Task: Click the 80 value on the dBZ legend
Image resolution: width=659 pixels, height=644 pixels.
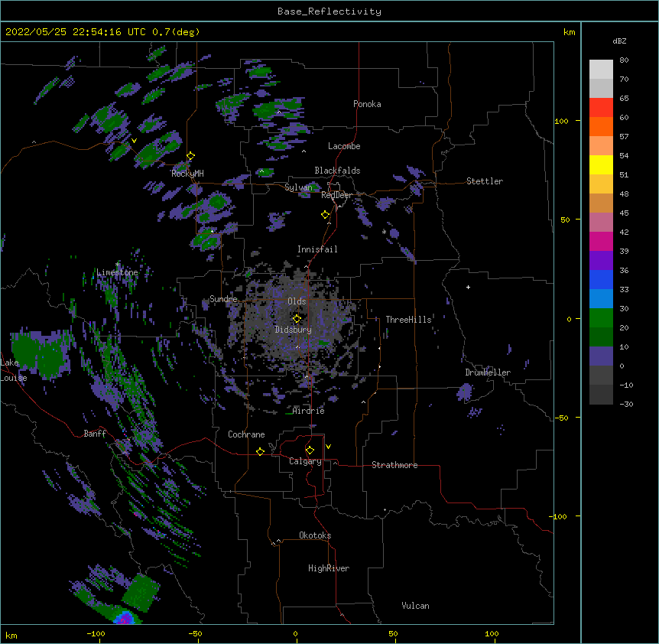Action: click(624, 60)
